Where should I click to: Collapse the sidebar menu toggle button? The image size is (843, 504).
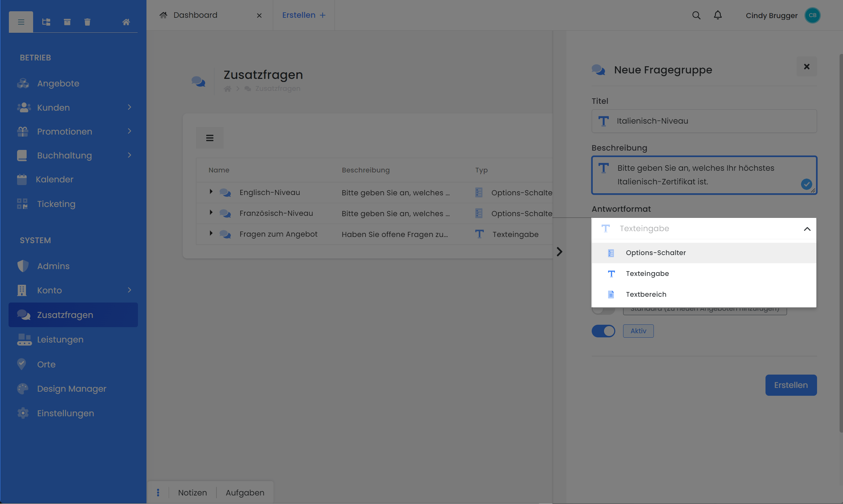[21, 22]
